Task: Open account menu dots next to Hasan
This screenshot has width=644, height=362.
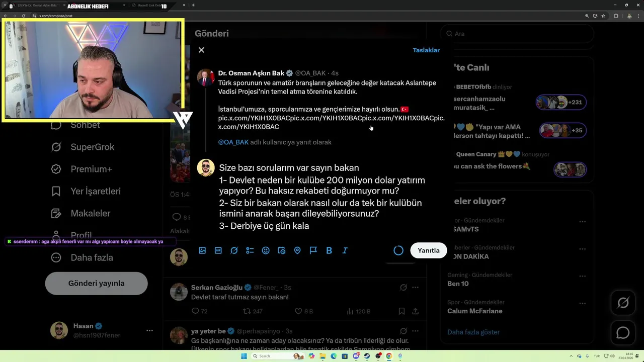Action: tap(149, 330)
